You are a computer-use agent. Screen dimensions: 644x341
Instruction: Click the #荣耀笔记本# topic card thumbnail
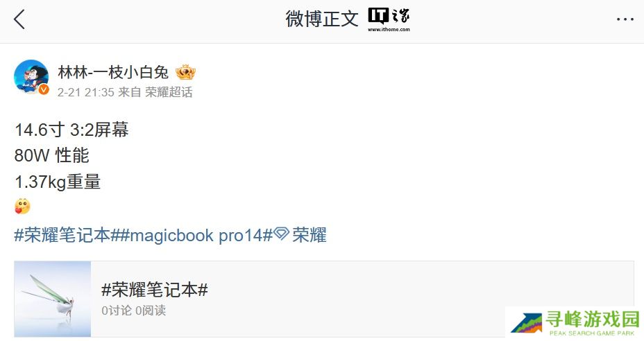click(x=53, y=299)
